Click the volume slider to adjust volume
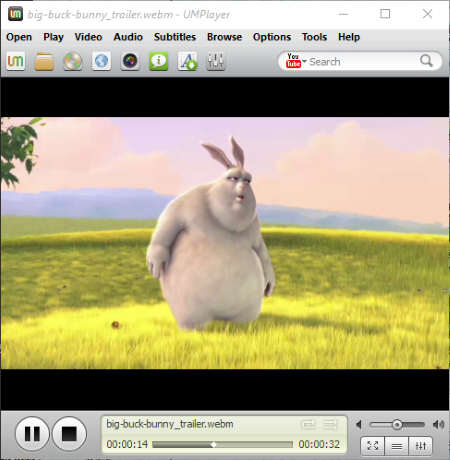The height and width of the screenshot is (460, 450). [397, 425]
